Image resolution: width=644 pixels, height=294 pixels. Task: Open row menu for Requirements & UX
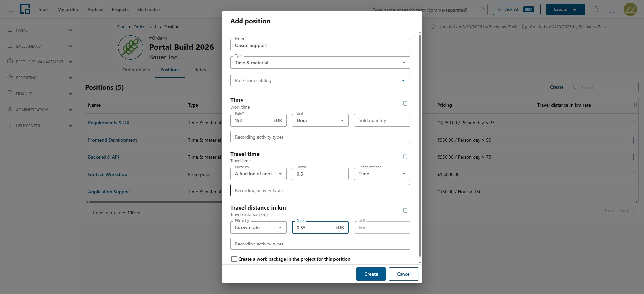point(633,123)
